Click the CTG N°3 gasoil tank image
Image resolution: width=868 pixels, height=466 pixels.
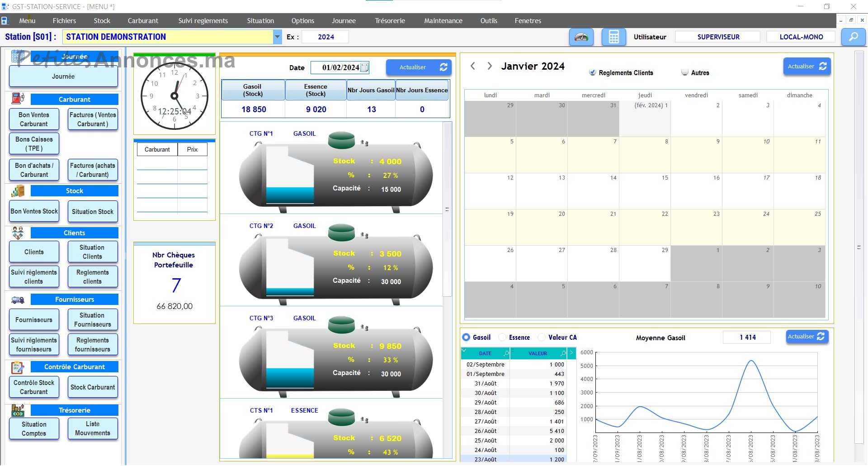335,357
